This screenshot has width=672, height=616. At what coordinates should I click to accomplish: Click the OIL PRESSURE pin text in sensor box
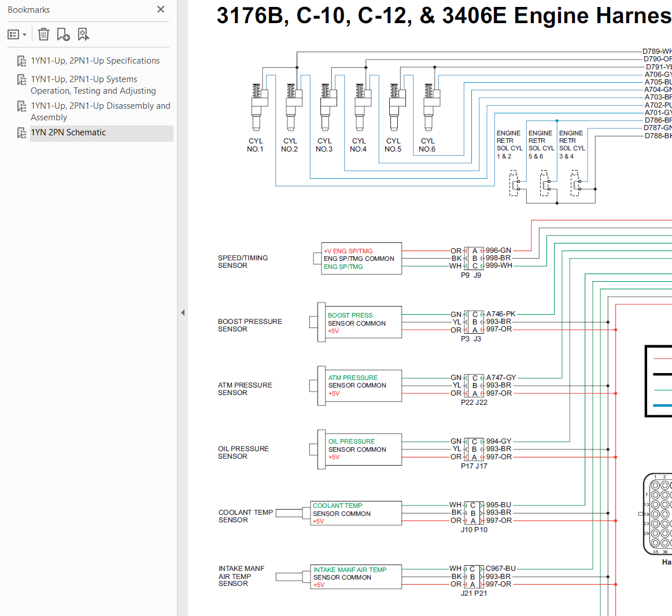352,441
